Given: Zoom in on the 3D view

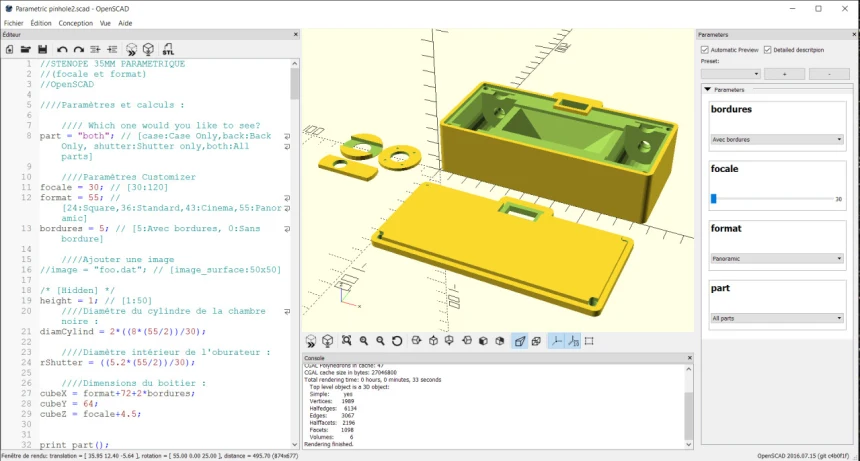Looking at the screenshot, I should point(364,341).
